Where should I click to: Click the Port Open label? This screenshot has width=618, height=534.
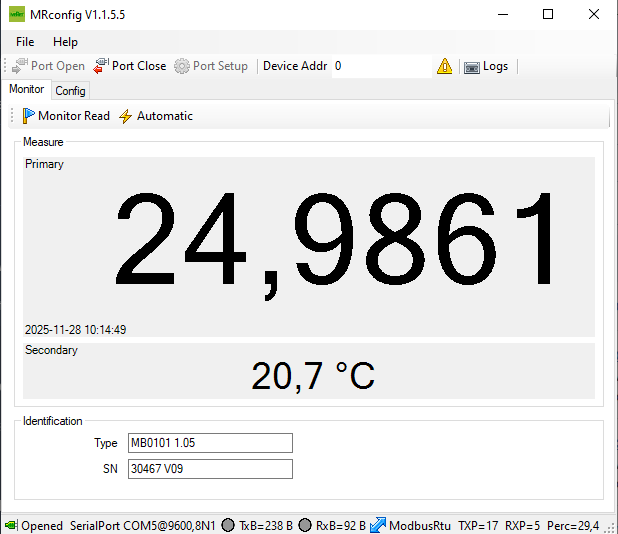58,66
